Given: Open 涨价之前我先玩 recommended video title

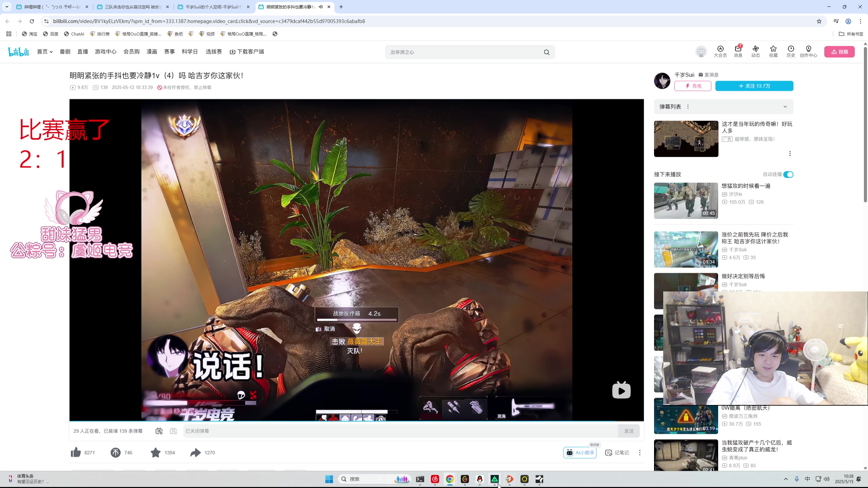Looking at the screenshot, I should click(x=755, y=238).
